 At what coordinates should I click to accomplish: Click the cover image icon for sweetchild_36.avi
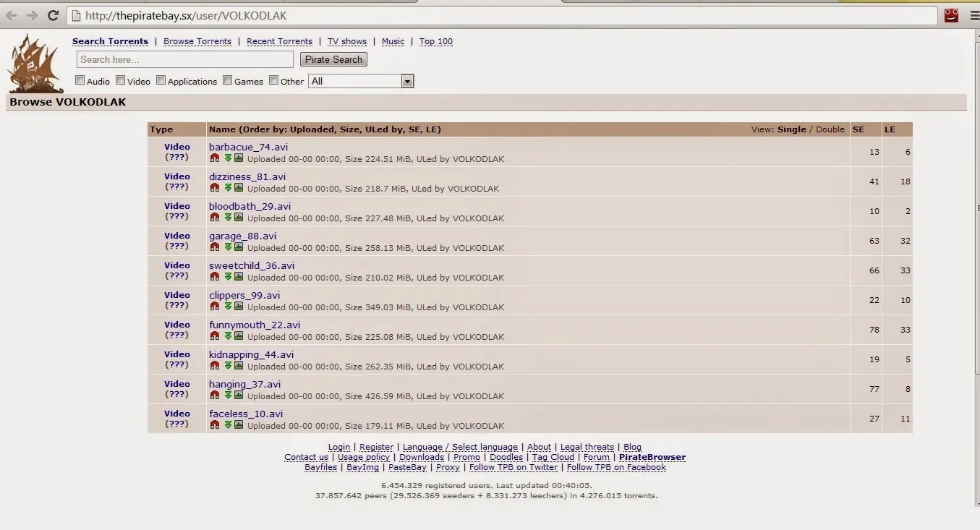[239, 276]
